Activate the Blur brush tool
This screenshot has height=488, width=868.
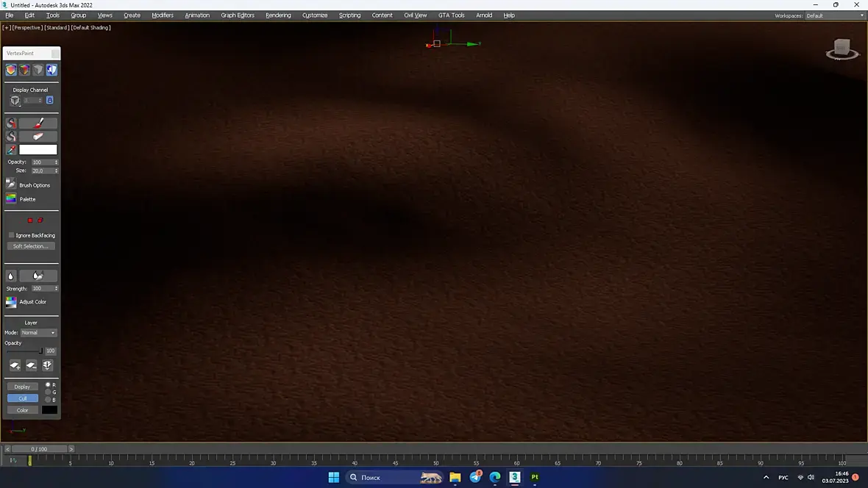coord(38,276)
